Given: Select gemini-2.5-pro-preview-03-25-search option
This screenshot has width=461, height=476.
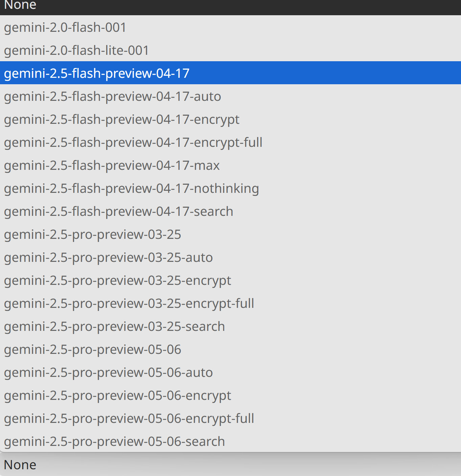Looking at the screenshot, I should coord(114,326).
